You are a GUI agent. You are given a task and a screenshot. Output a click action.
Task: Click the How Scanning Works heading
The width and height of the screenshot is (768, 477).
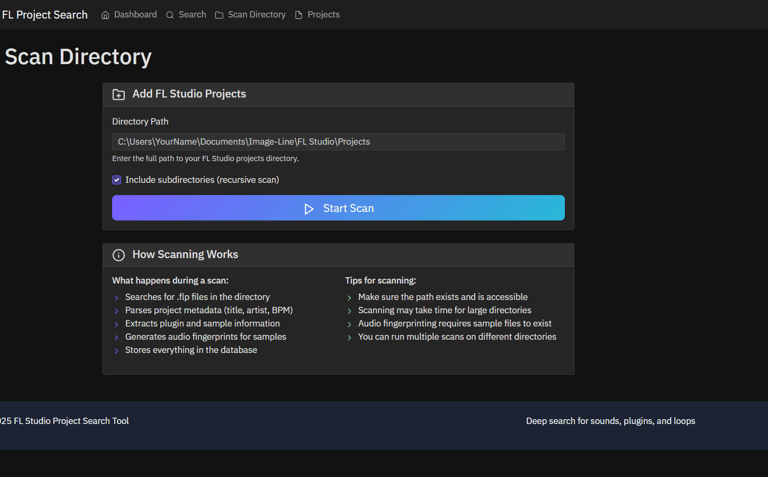click(185, 255)
